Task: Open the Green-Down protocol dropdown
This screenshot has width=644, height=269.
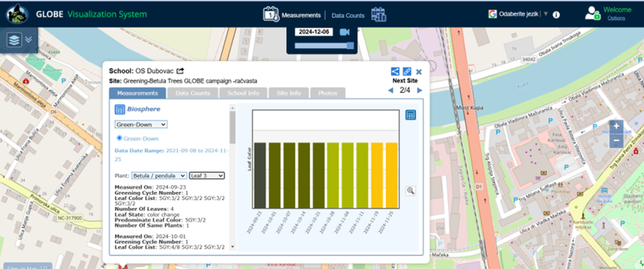Action: 141,124
